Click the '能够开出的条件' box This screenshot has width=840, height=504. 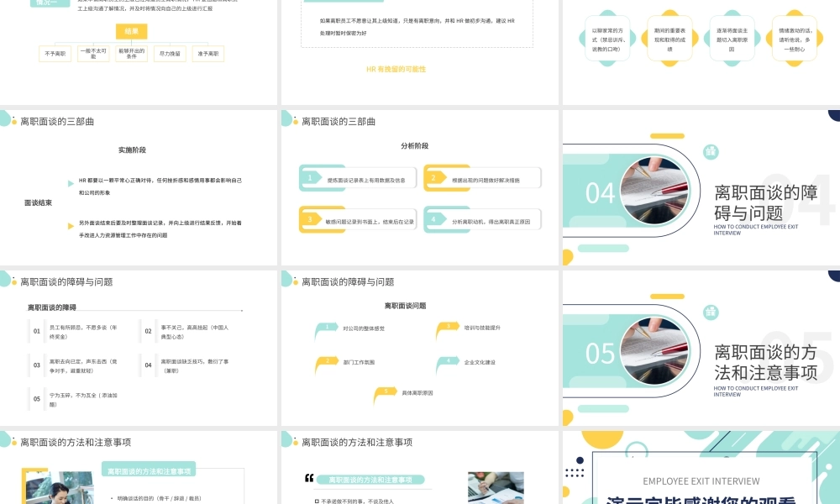[x=131, y=54]
